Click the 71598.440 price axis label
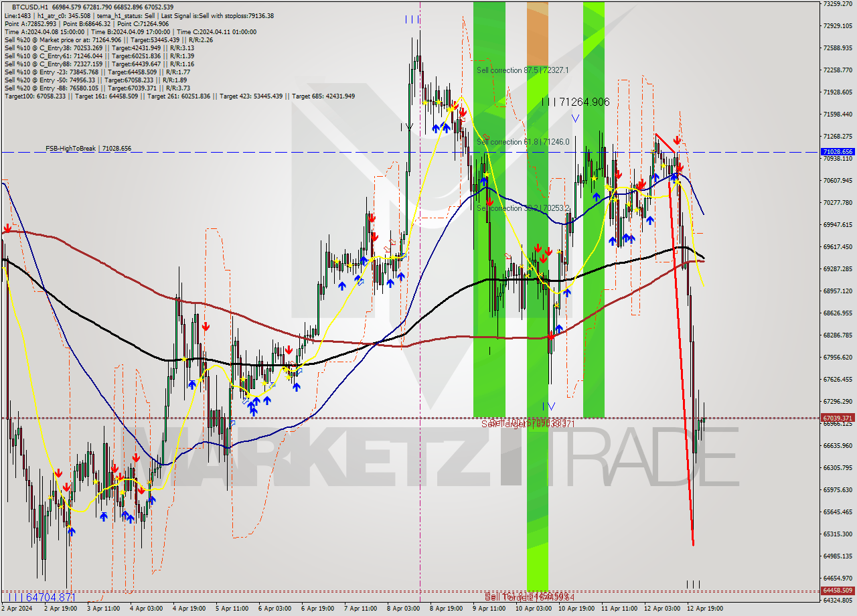Image resolution: width=857 pixels, height=616 pixels. [839, 114]
